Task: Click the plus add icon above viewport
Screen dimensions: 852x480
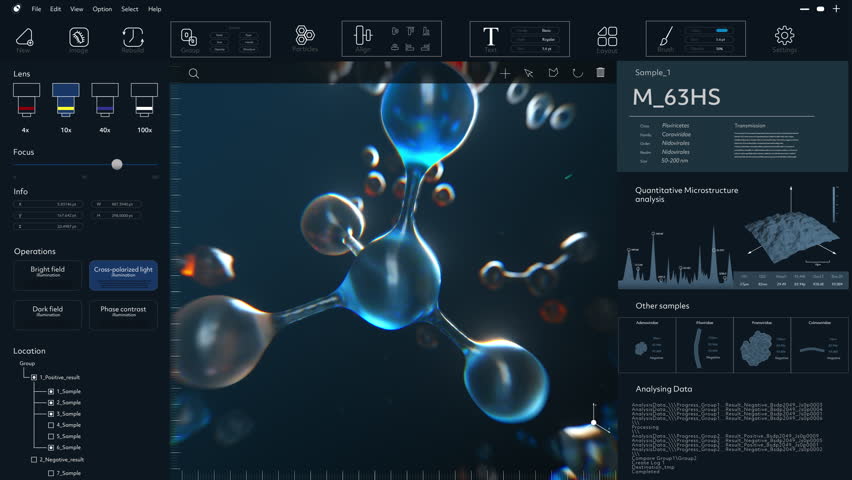Action: click(x=505, y=73)
